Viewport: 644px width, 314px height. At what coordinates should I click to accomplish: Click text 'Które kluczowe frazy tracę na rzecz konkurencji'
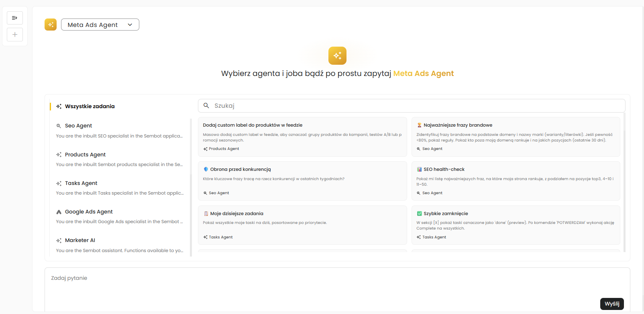pos(273,179)
